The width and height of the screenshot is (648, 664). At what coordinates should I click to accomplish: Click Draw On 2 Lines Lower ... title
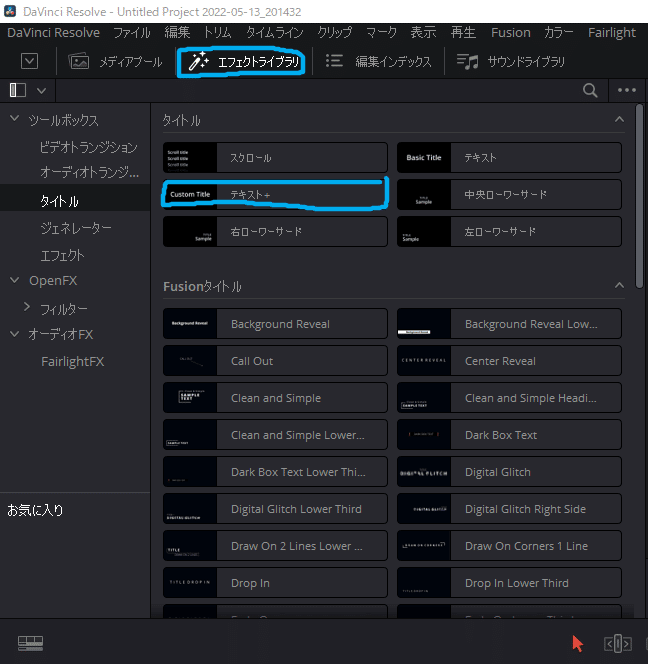(x=275, y=546)
